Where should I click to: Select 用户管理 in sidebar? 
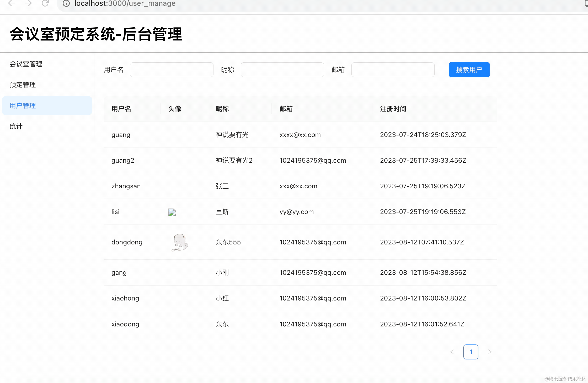23,106
